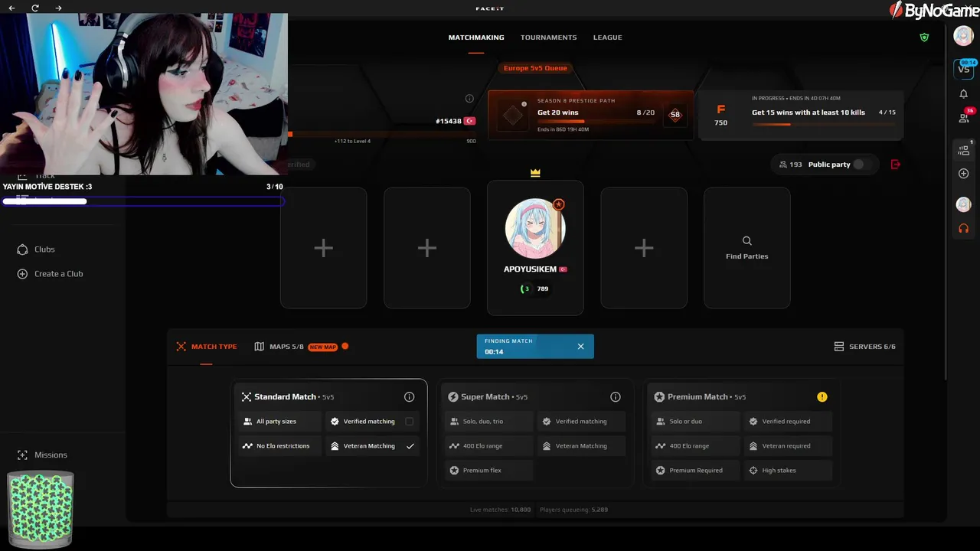Screen dimensions: 980x551
Task: Click the Clubs sidebar icon
Action: point(22,249)
